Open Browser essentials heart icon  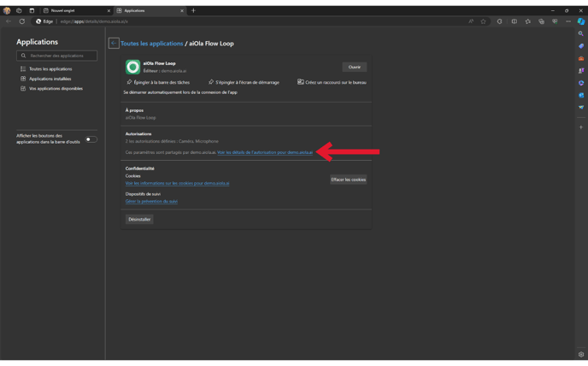coord(555,21)
